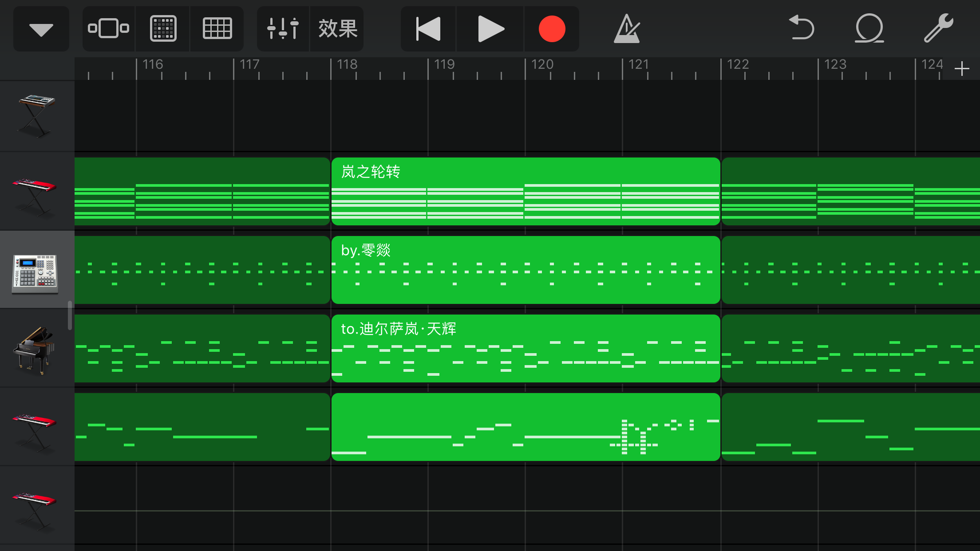This screenshot has width=980, height=551.
Task: Grab the track header resize handle
Action: 70,315
